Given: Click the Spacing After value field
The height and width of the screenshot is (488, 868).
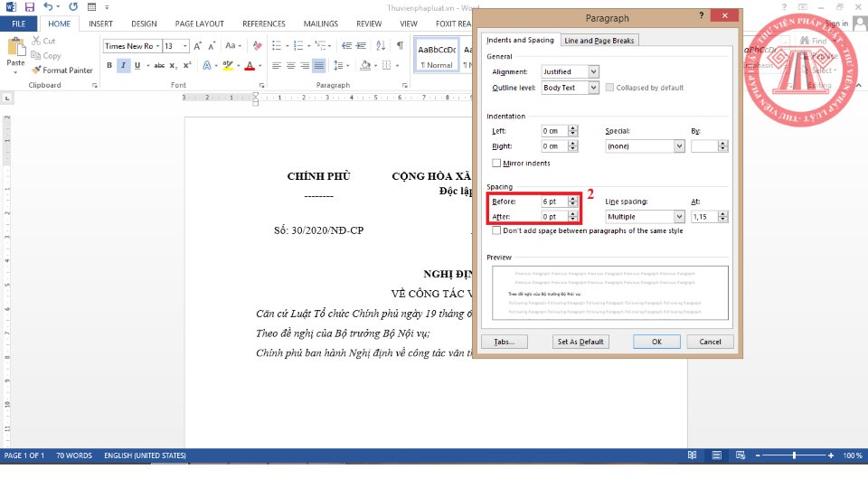Looking at the screenshot, I should (554, 216).
